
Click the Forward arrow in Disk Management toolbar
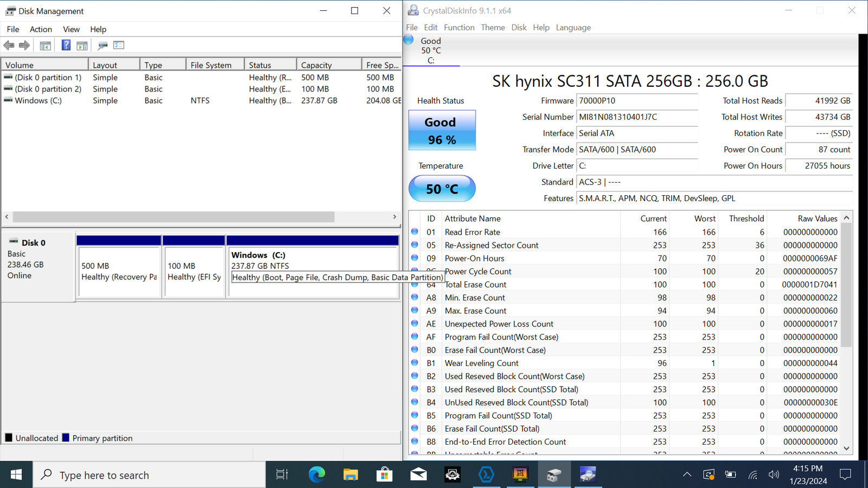[x=24, y=46]
